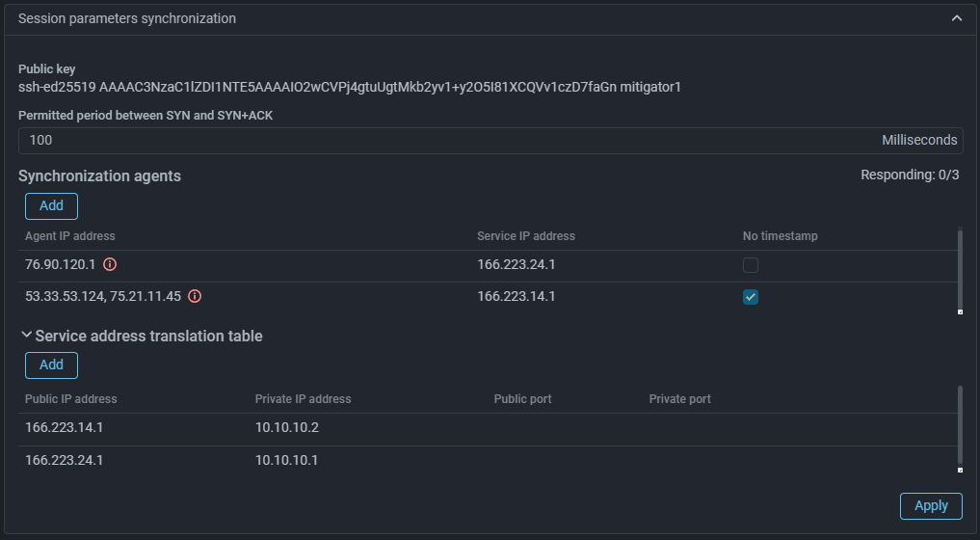Uncheck No timestamp for service 166.223.14.1
Viewport: 980px width, 540px height.
click(751, 297)
